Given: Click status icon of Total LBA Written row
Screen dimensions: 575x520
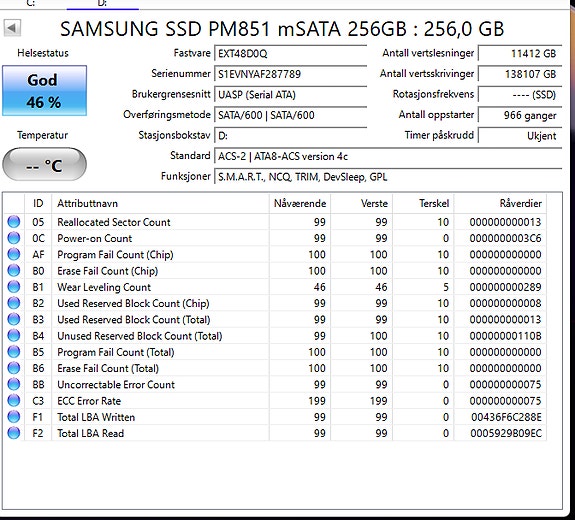Looking at the screenshot, I should (14, 417).
